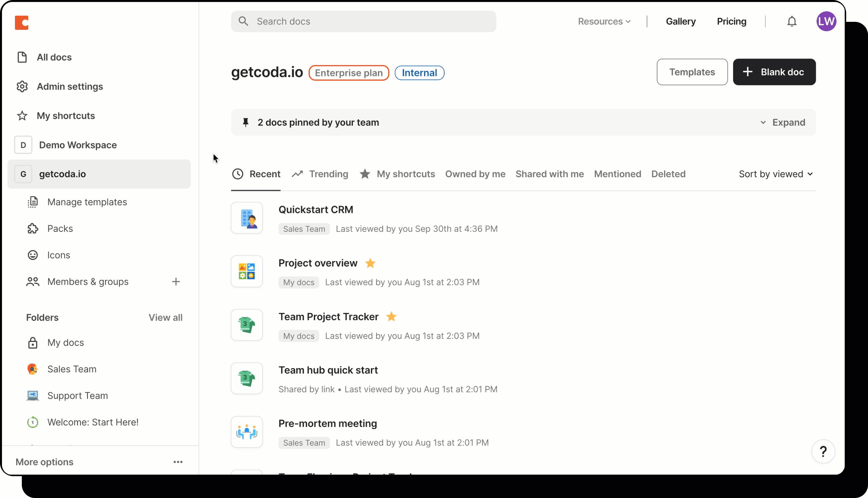The height and width of the screenshot is (498, 868).
Task: Click View all next to Folders
Action: [166, 317]
